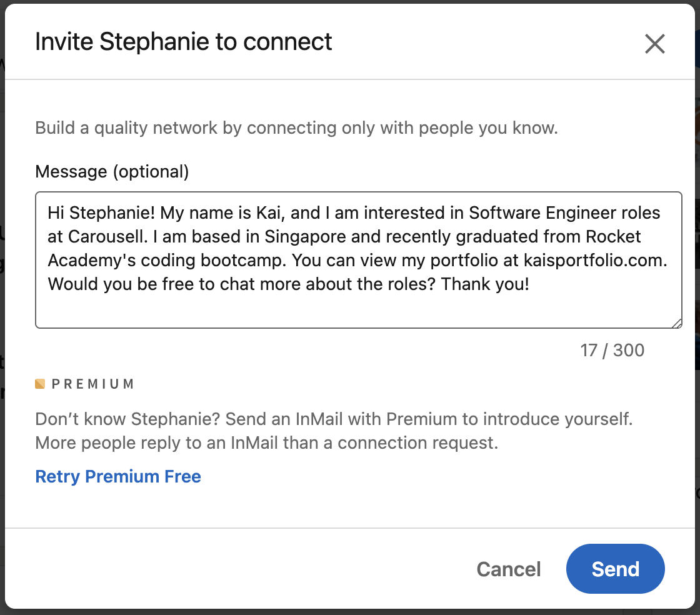Click the "Invite Stephanie to connect" heading
This screenshot has height=615, width=700.
[184, 42]
